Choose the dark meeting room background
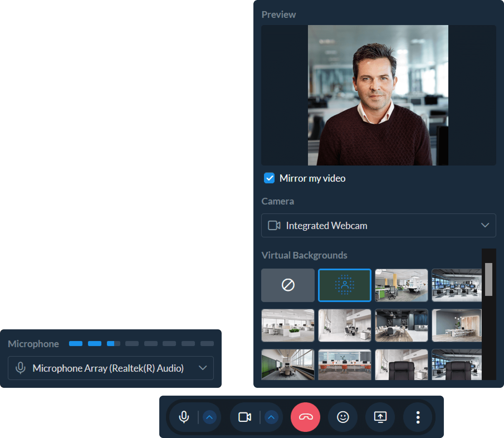Image resolution: width=504 pixels, height=438 pixels. (x=401, y=325)
